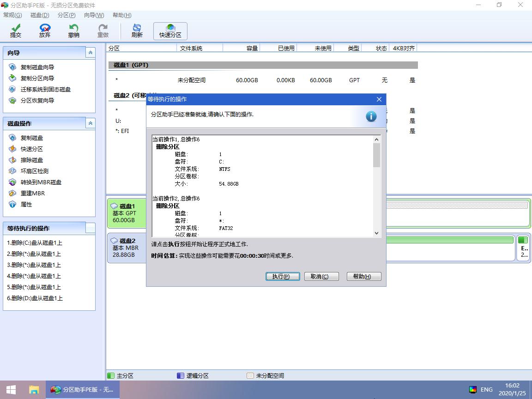Screen dimensions: 532x399
Task: Open the 向导(W) menu
Action: point(93,15)
